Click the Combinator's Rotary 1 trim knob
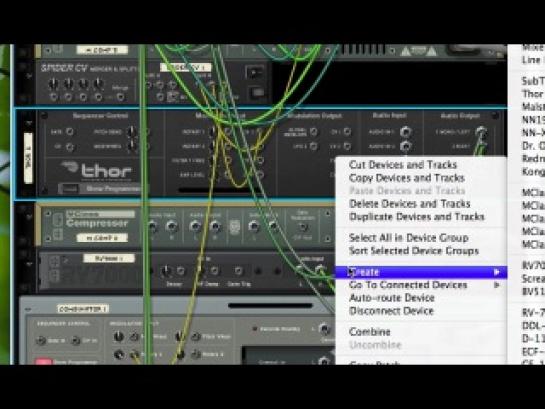545x409 pixels. (119, 354)
